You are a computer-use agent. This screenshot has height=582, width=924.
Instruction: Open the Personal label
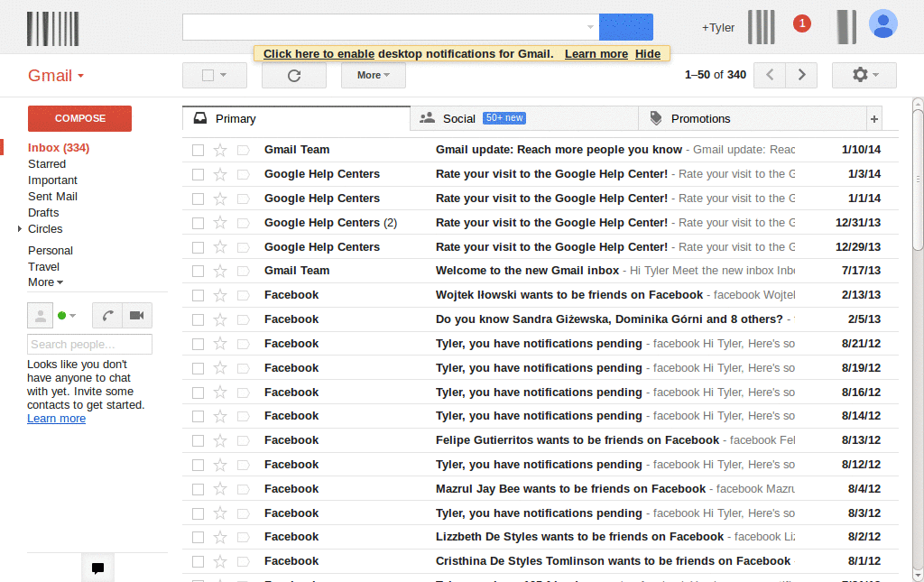[51, 250]
